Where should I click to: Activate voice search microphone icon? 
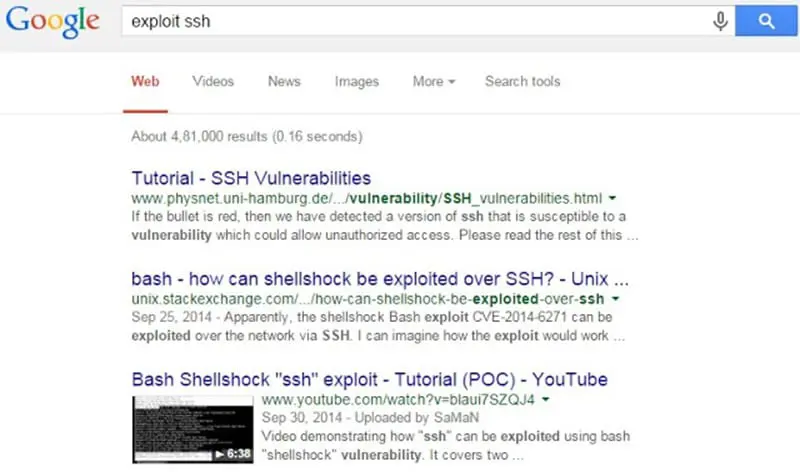pos(720,21)
